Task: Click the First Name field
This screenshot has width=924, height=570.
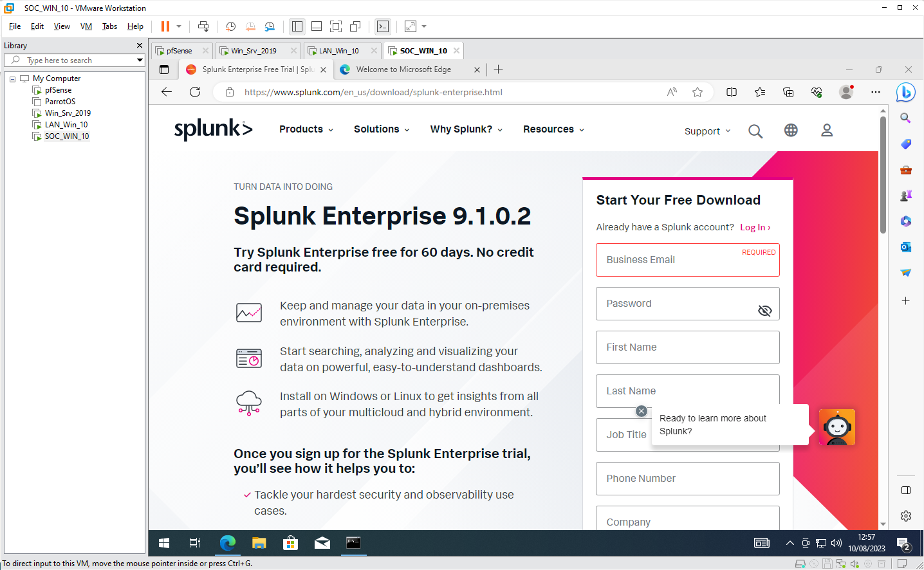Action: (x=688, y=347)
